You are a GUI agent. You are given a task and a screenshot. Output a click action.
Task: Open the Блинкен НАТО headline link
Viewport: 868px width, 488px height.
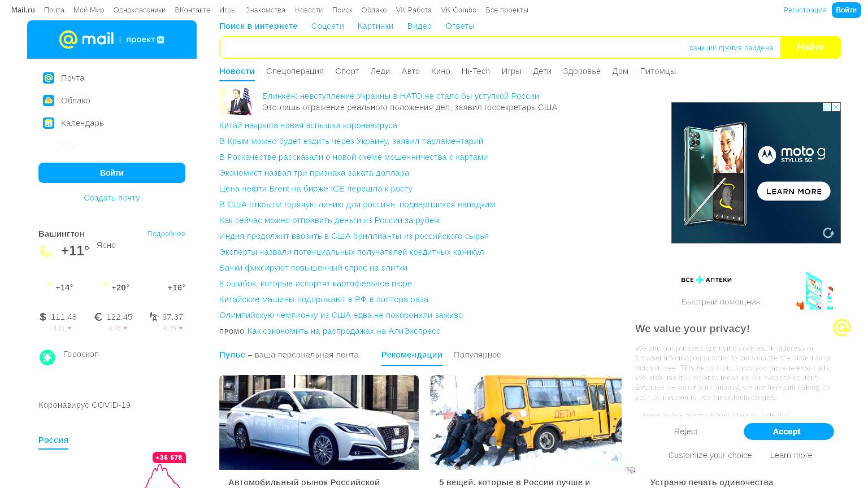point(401,96)
